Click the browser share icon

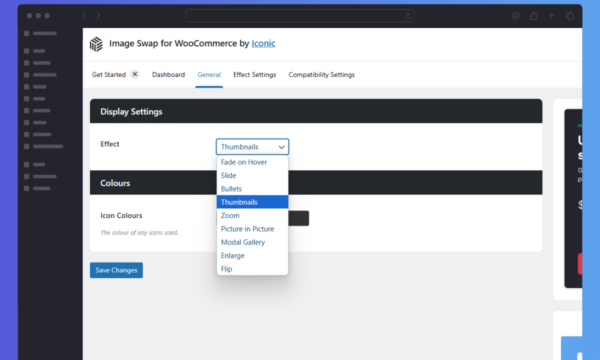(x=533, y=16)
